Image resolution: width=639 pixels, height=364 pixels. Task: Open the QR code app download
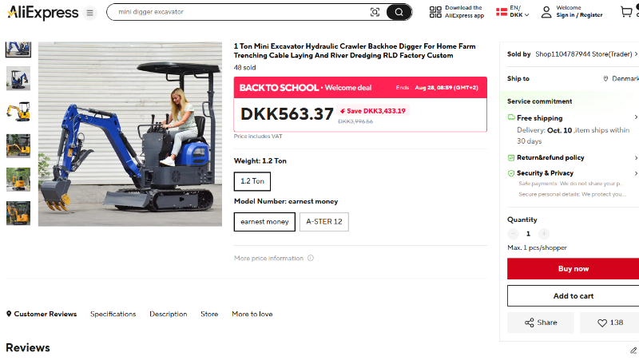click(x=435, y=12)
